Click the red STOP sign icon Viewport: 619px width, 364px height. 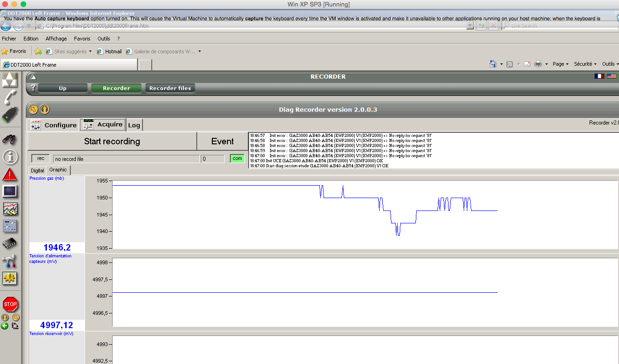click(10, 304)
